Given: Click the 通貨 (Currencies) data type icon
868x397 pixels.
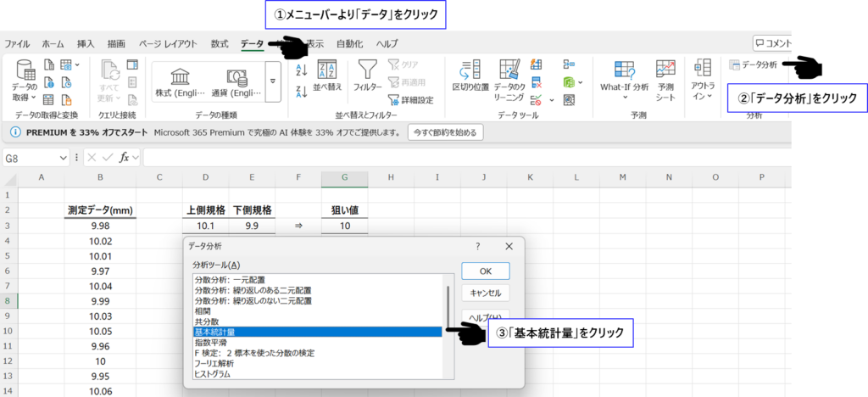Looking at the screenshot, I should point(235,76).
